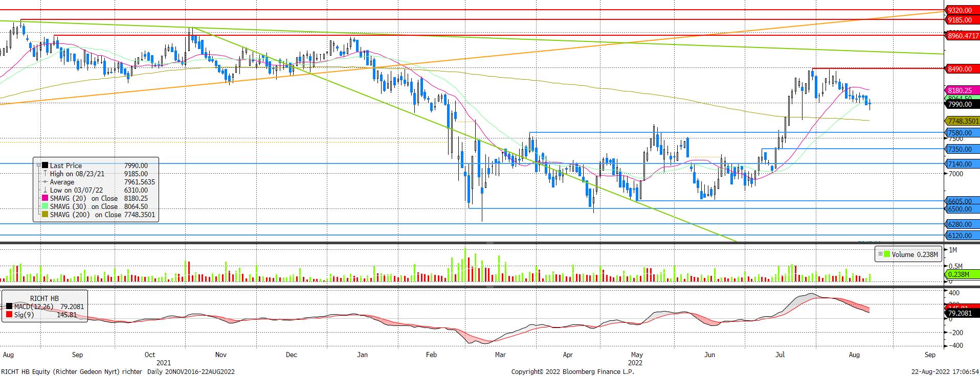Image resolution: width=980 pixels, height=376 pixels.
Task: Collapse the Last Price legend tree
Action: 39,166
